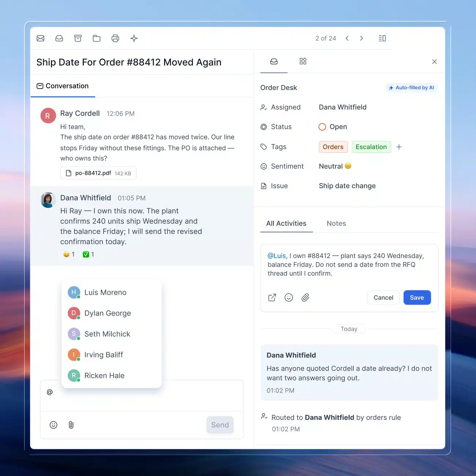Toggle the side panel layout
Screen dimensions: 476x476
(x=382, y=38)
